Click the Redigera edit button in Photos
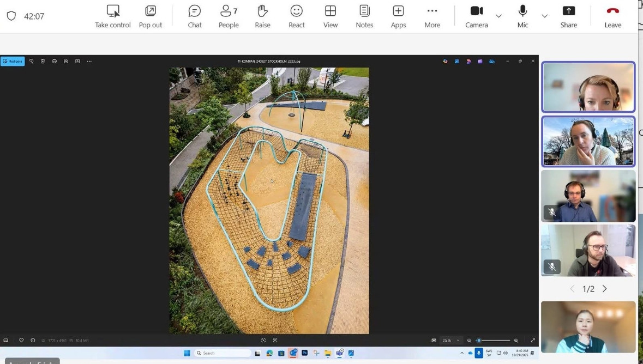The height and width of the screenshot is (364, 643). pos(13,61)
